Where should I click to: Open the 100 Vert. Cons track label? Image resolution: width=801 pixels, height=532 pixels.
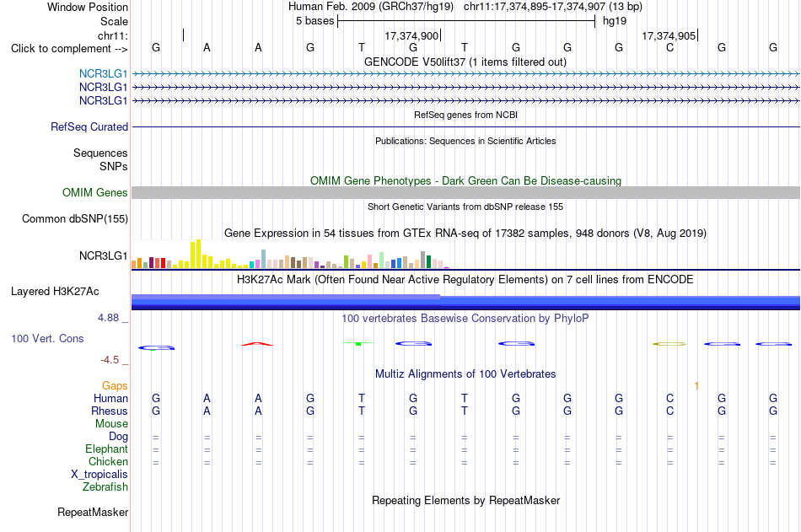[x=47, y=338]
